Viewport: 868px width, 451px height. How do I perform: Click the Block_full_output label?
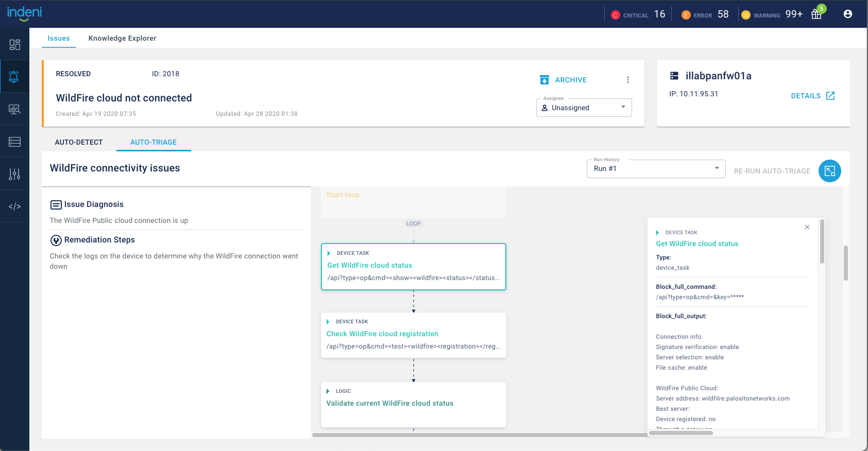(x=681, y=316)
